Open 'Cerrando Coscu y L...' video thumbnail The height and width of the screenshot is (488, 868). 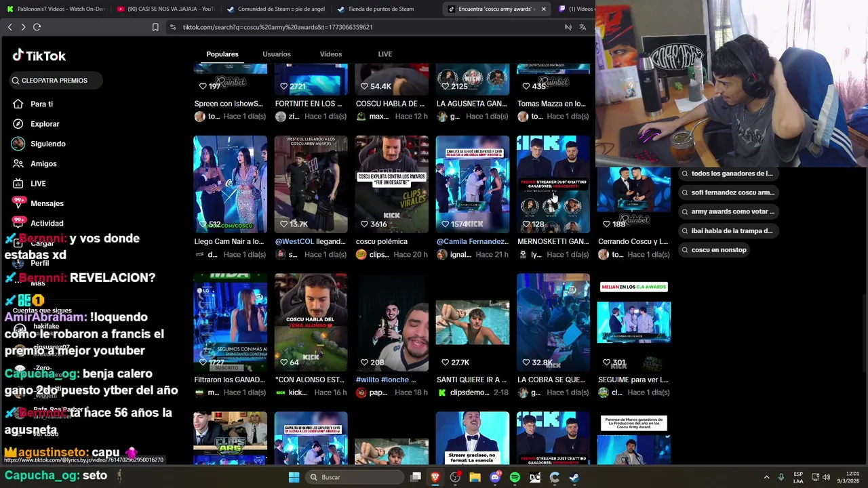633,200
